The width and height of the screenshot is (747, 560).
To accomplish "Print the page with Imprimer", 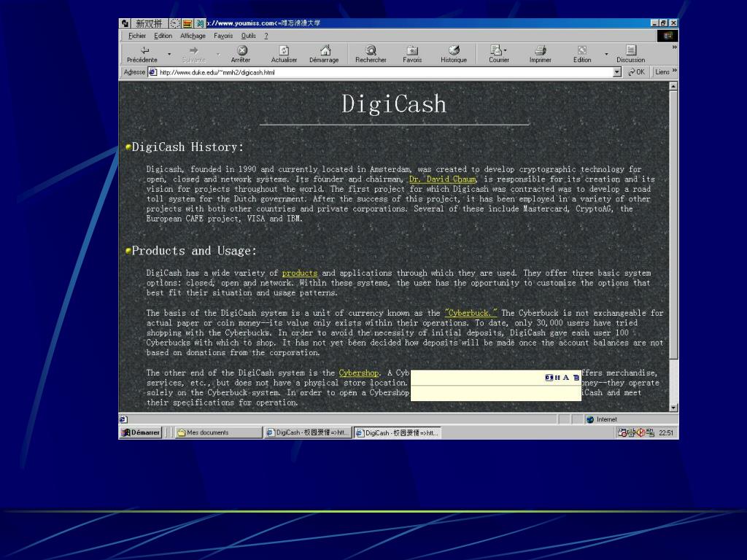I will pyautogui.click(x=541, y=54).
